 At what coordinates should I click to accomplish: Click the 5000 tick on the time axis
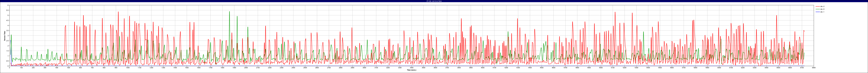coord(601,68)
